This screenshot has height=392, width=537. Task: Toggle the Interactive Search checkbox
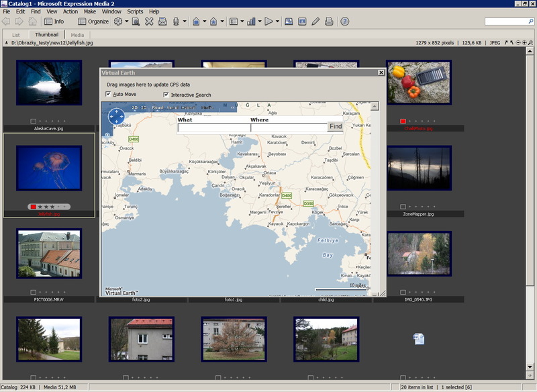click(166, 95)
